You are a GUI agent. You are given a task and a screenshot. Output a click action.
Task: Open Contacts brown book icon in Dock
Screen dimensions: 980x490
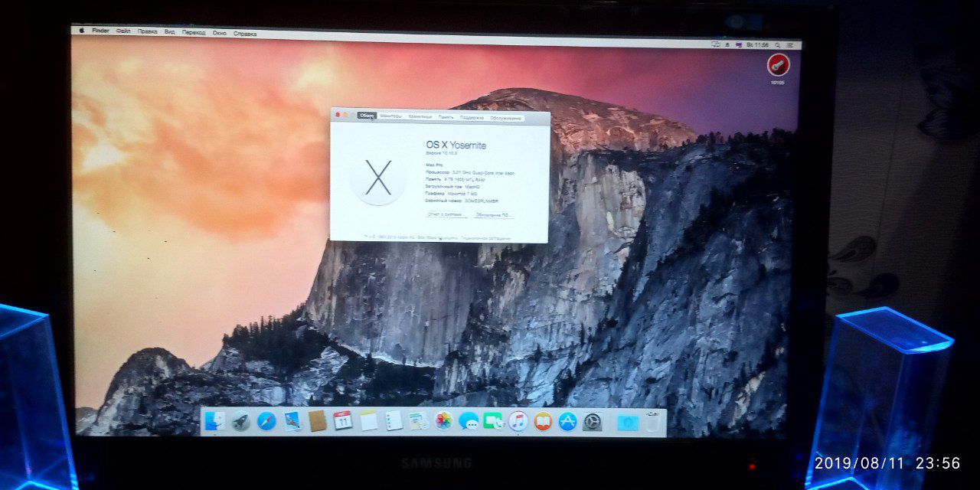coord(317,420)
